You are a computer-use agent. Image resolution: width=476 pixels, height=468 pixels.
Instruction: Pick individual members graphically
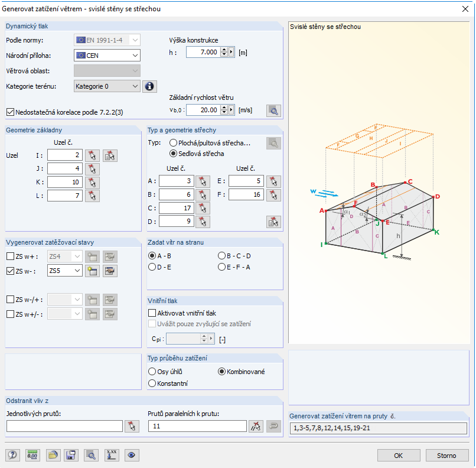tap(132, 426)
